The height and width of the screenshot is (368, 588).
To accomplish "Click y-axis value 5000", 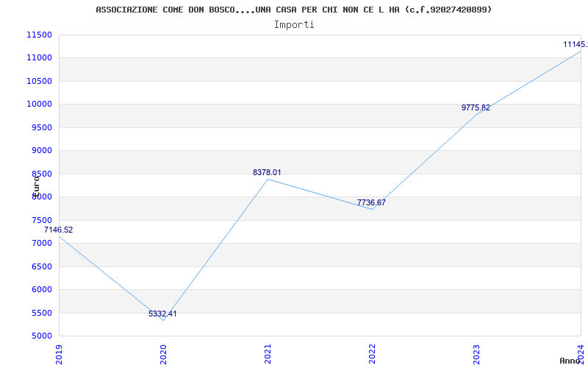I will tap(41, 336).
